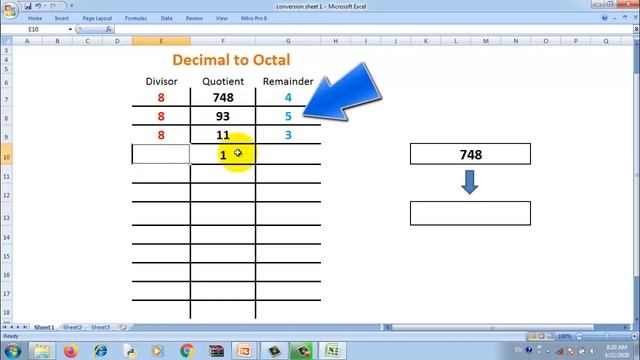Jump to last sheet tab arrow

pyautogui.click(x=25, y=327)
